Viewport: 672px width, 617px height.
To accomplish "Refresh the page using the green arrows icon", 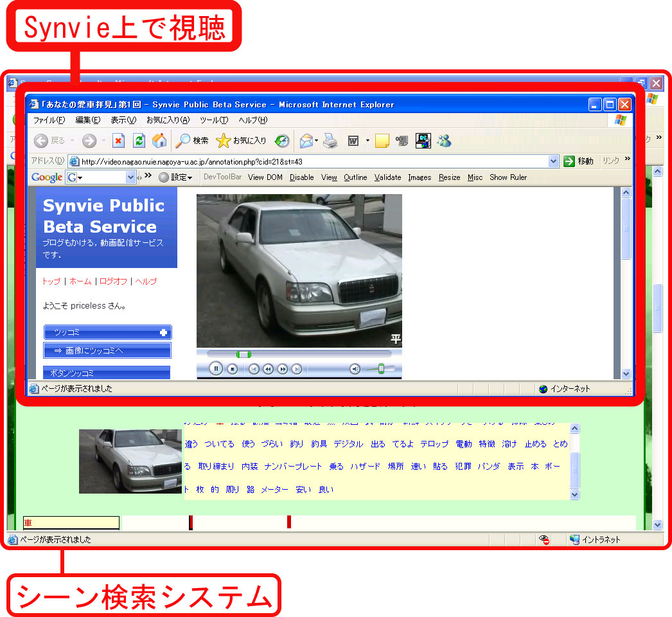I will coord(139,141).
